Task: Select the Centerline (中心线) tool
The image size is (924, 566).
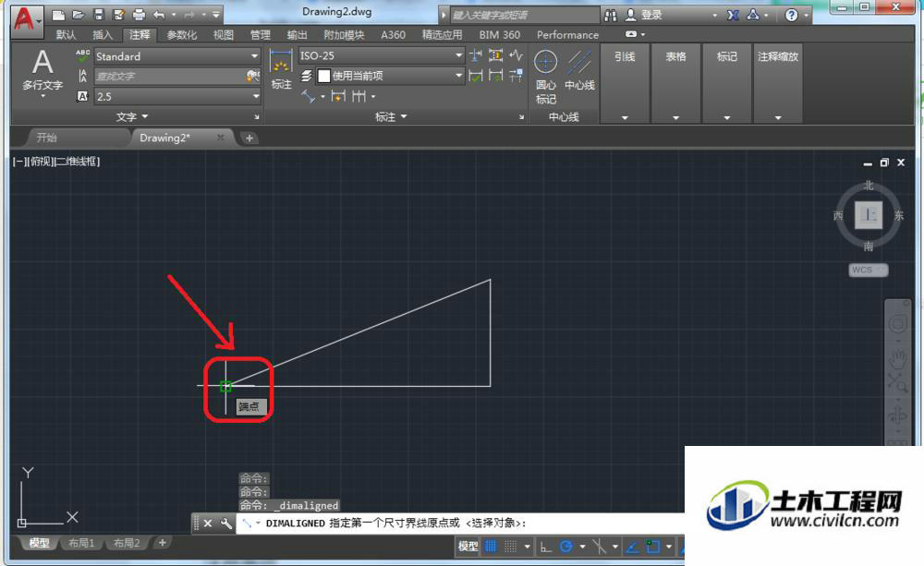Action: (579, 71)
